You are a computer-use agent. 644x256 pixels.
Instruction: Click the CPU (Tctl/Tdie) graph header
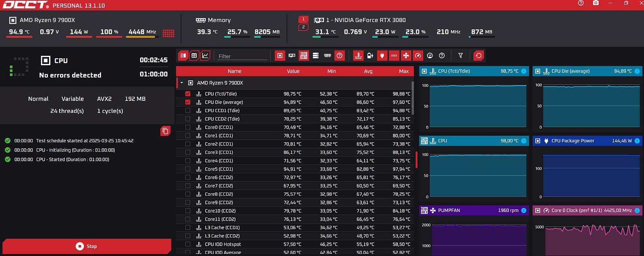[474, 71]
